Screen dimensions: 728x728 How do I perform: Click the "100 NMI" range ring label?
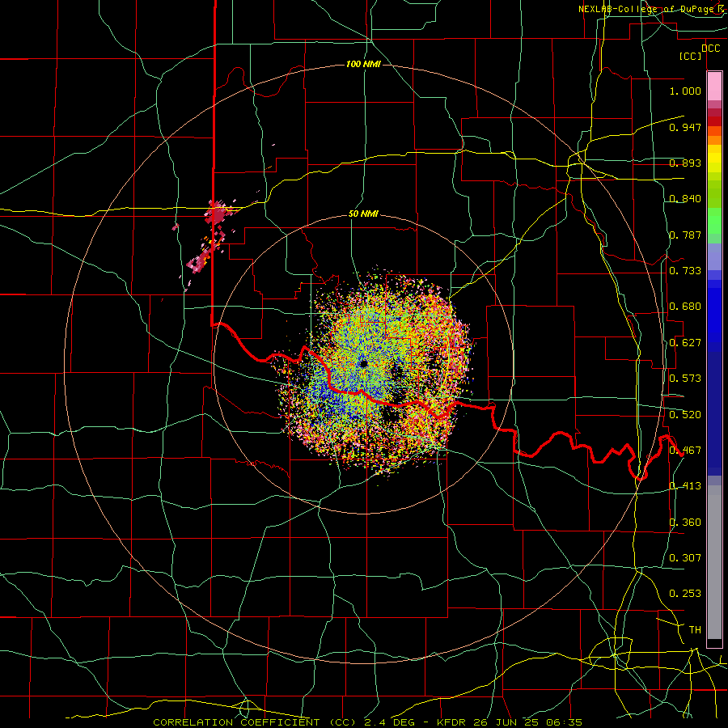coord(363,64)
